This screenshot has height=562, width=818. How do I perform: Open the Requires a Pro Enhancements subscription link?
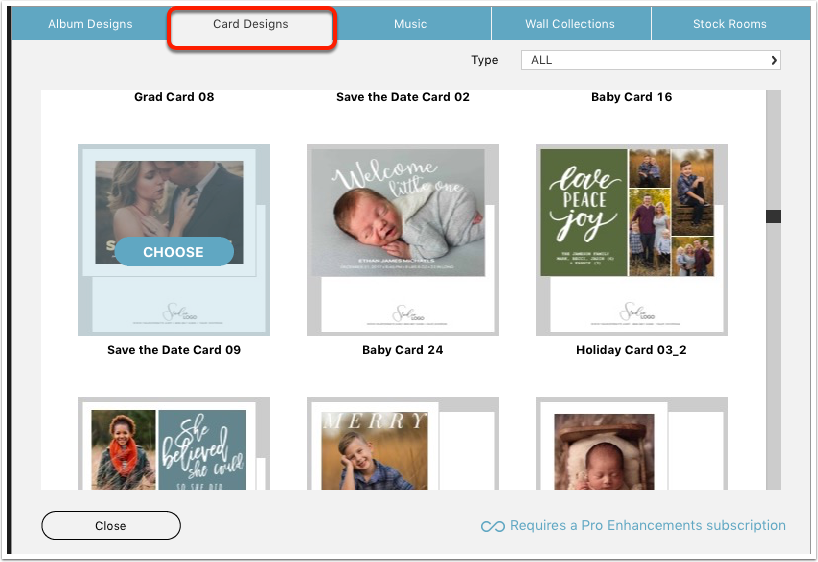[647, 525]
